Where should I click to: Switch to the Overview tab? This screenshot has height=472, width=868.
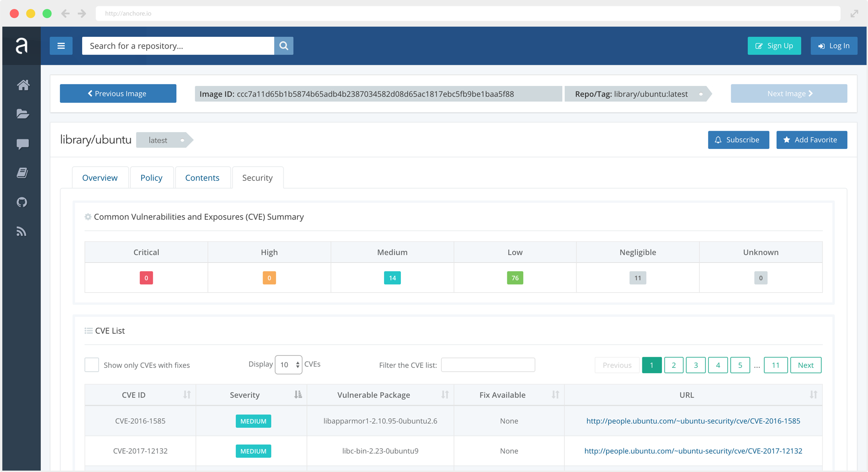pyautogui.click(x=100, y=177)
